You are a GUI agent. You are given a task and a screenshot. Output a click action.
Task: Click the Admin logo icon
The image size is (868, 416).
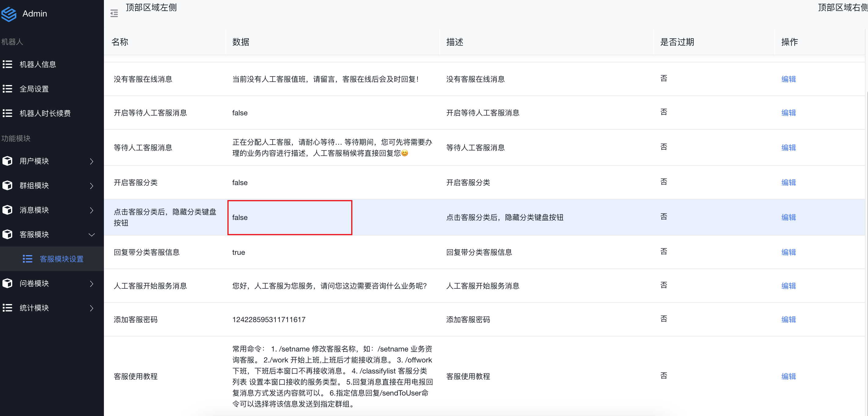[x=9, y=14]
